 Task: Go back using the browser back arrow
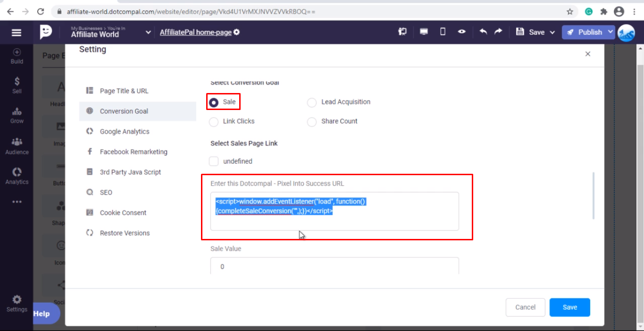pyautogui.click(x=10, y=11)
